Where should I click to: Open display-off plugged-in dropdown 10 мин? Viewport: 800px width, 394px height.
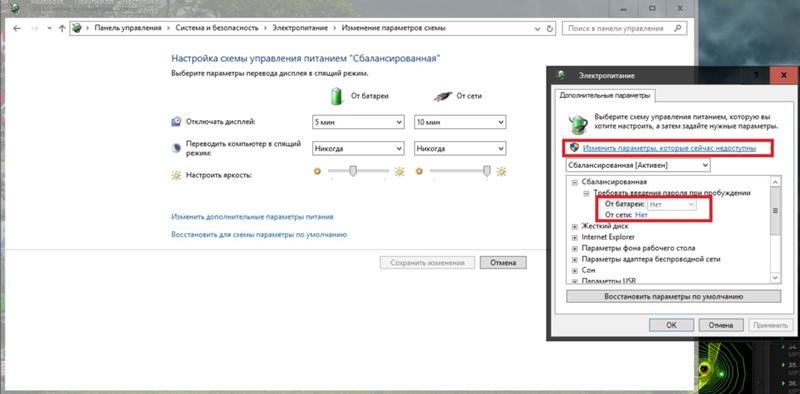[x=460, y=122]
